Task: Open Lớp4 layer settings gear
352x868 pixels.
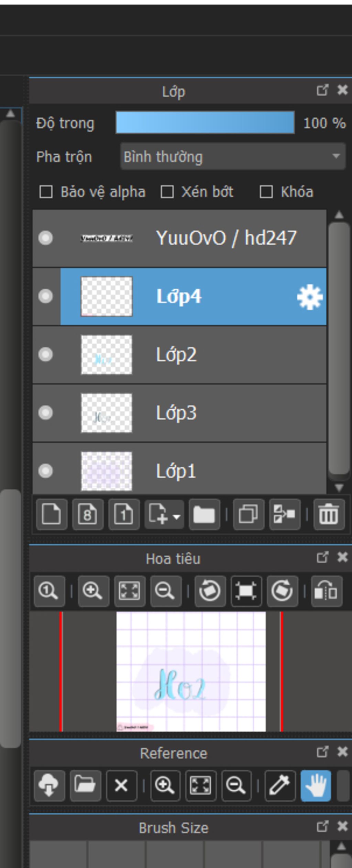Action: (x=310, y=297)
